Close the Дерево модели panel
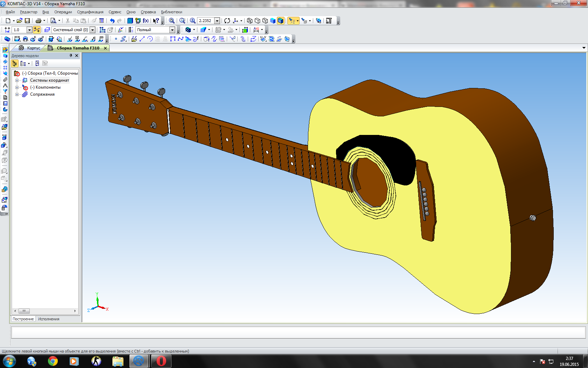Screen dimensions: 588x368 pyautogui.click(x=77, y=55)
